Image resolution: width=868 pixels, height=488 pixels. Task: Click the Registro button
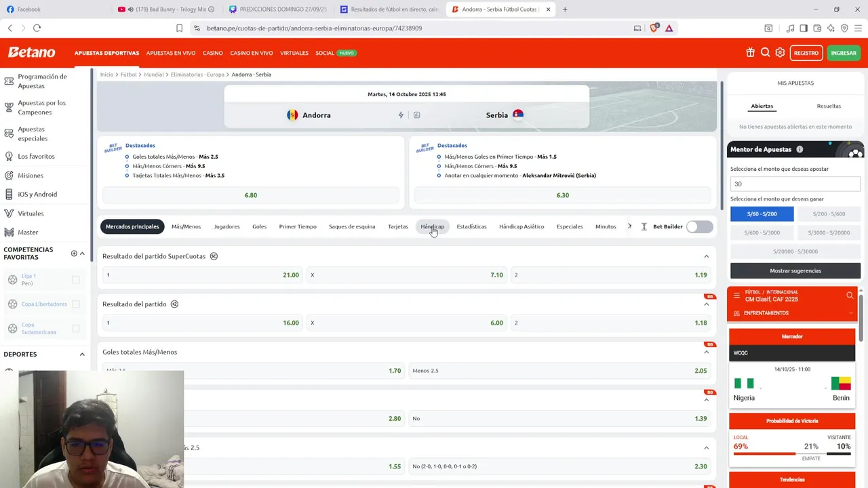tap(806, 53)
